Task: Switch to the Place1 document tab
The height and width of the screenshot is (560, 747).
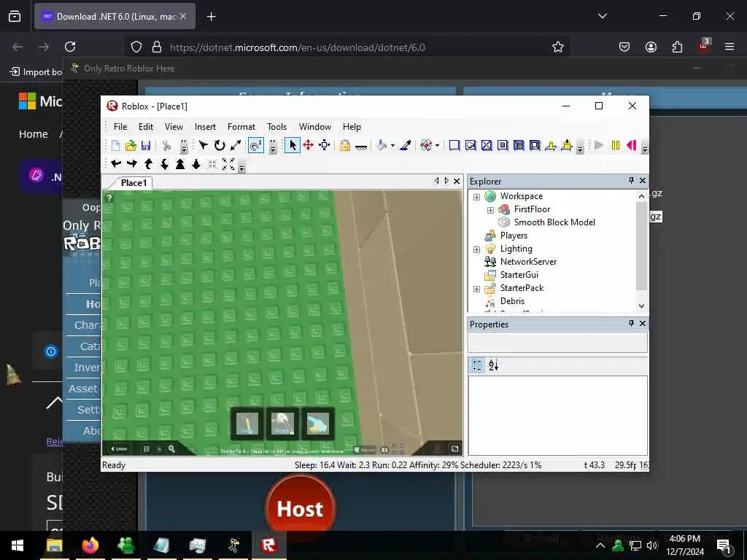Action: (x=134, y=183)
